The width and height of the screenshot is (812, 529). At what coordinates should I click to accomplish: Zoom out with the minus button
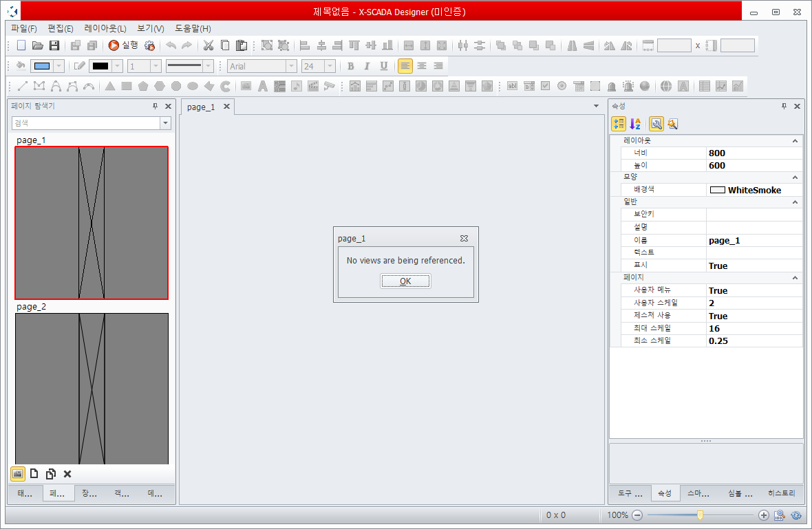tap(637, 515)
